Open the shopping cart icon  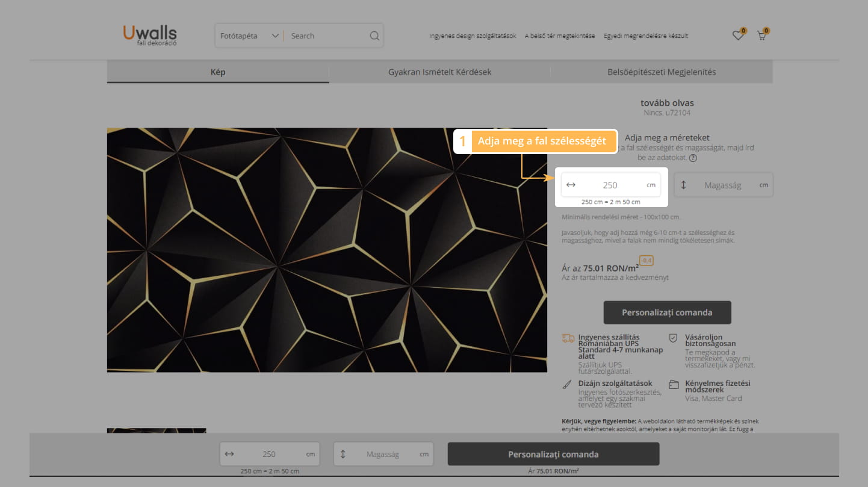[761, 36]
